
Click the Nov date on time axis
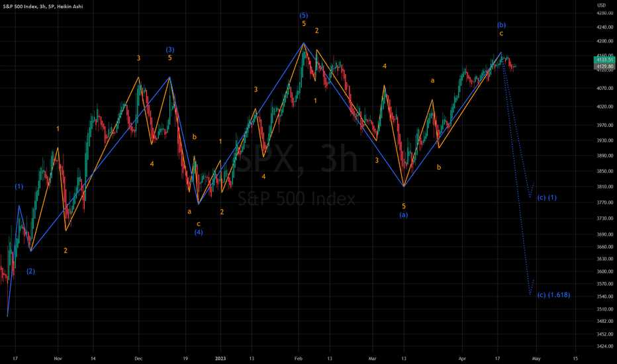pos(58,359)
